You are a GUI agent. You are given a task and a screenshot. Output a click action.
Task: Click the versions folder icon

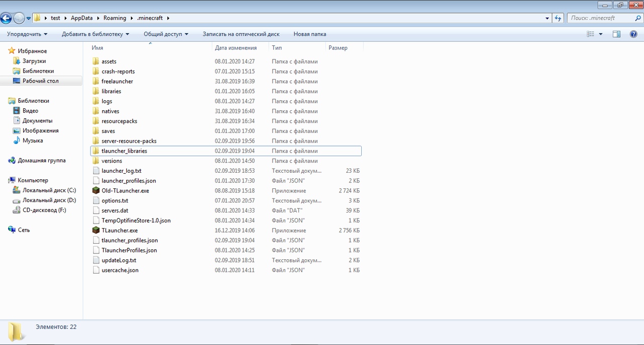[96, 161]
